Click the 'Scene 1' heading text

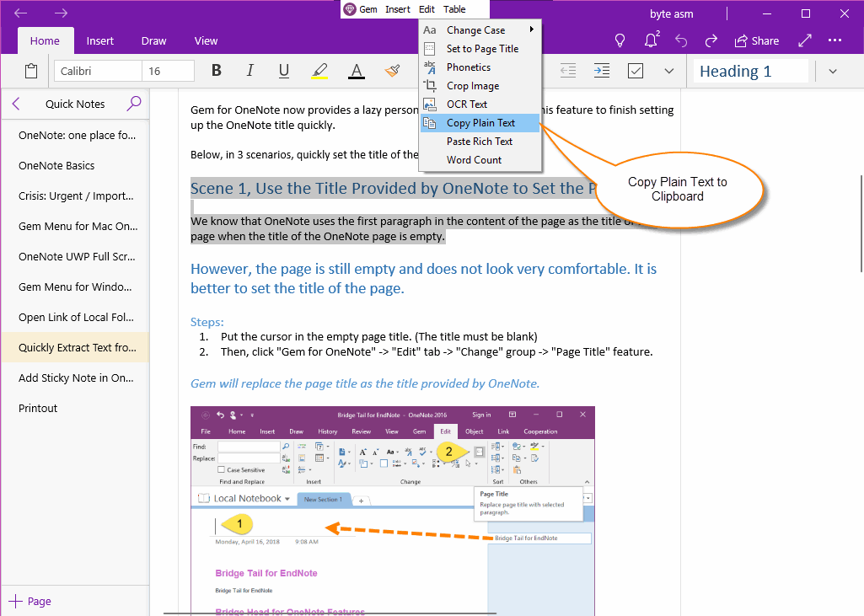[392, 189]
